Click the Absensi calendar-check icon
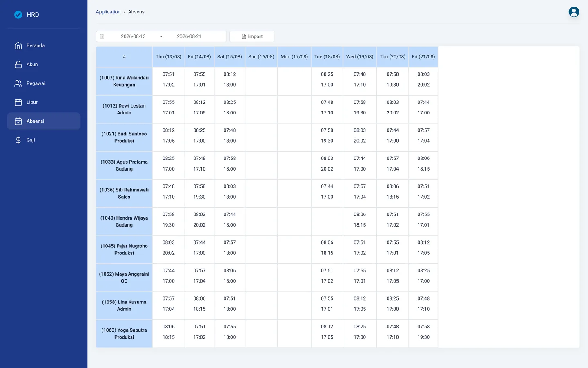The height and width of the screenshot is (368, 588). tap(18, 121)
